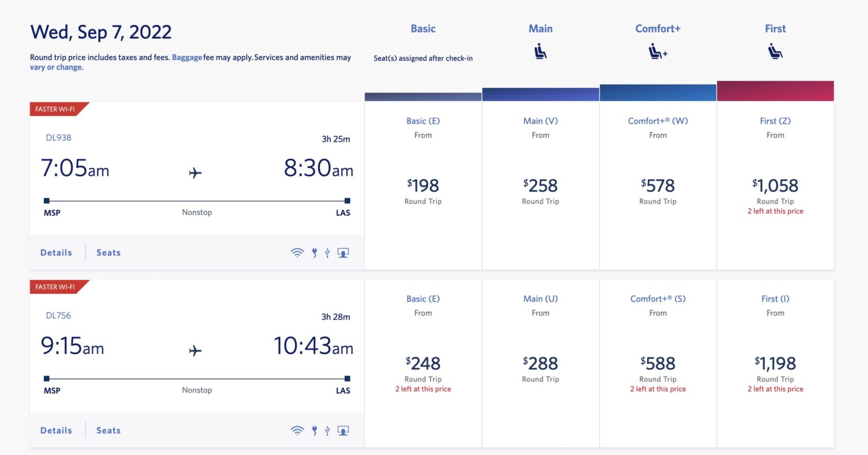
Task: Open Details for flight DL938
Action: [56, 252]
